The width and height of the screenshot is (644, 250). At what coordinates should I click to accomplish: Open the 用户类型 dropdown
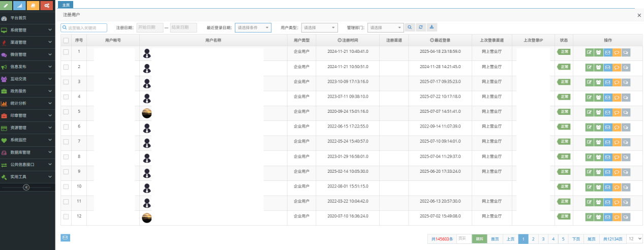pos(319,28)
